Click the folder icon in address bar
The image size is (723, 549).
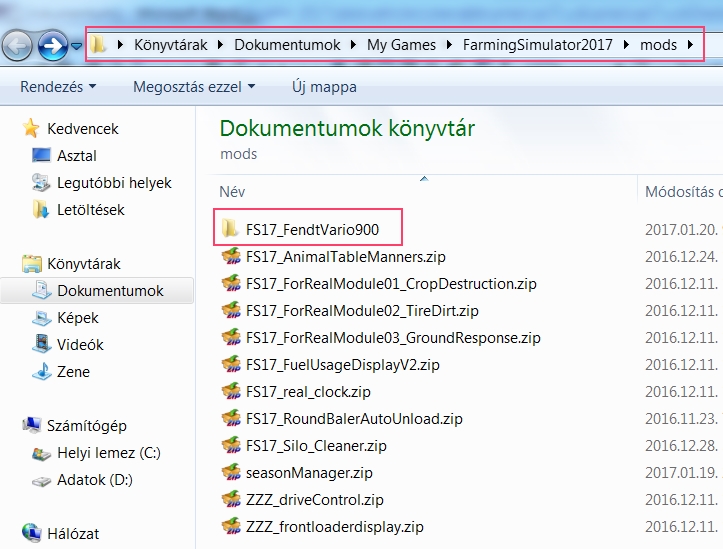coord(98,45)
